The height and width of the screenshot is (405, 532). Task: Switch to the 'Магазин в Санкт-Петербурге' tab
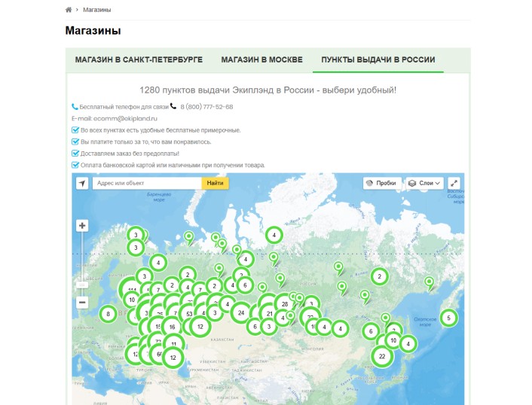tap(139, 59)
